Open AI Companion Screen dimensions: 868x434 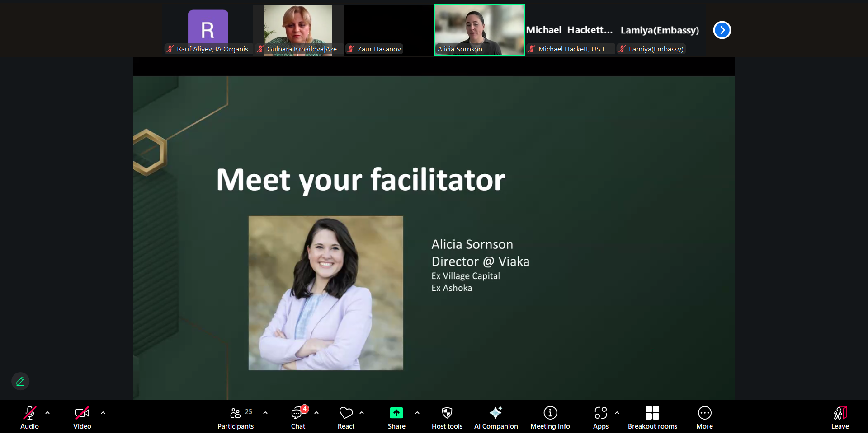click(x=496, y=417)
